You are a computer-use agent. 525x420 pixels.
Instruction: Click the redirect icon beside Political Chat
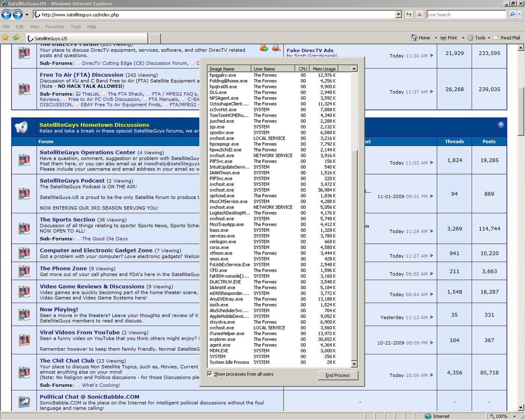[x=24, y=402]
